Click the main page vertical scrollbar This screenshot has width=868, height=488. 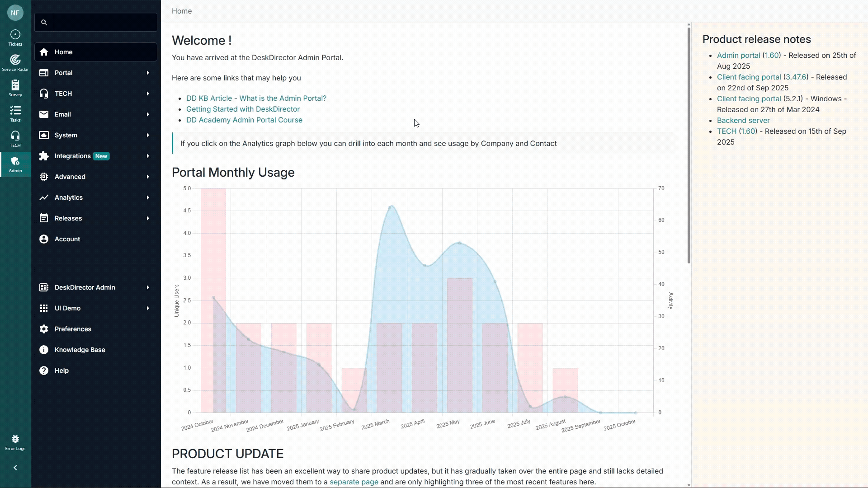click(689, 145)
